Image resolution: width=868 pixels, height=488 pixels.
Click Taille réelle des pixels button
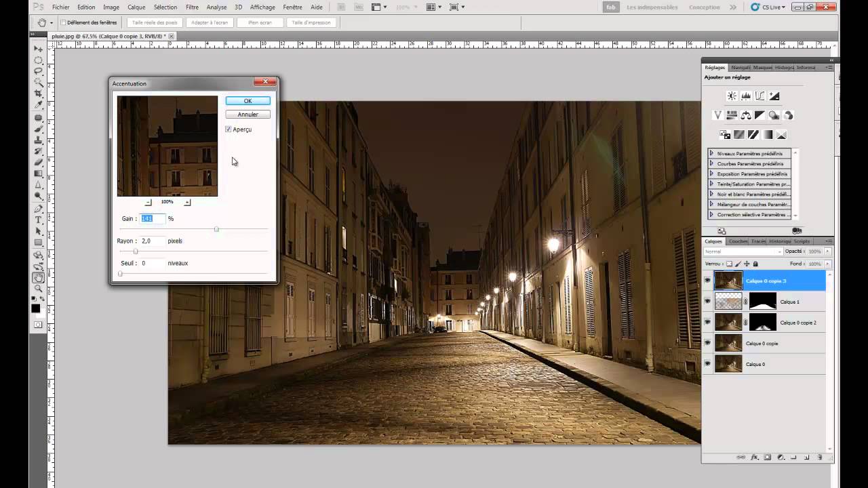click(x=155, y=22)
